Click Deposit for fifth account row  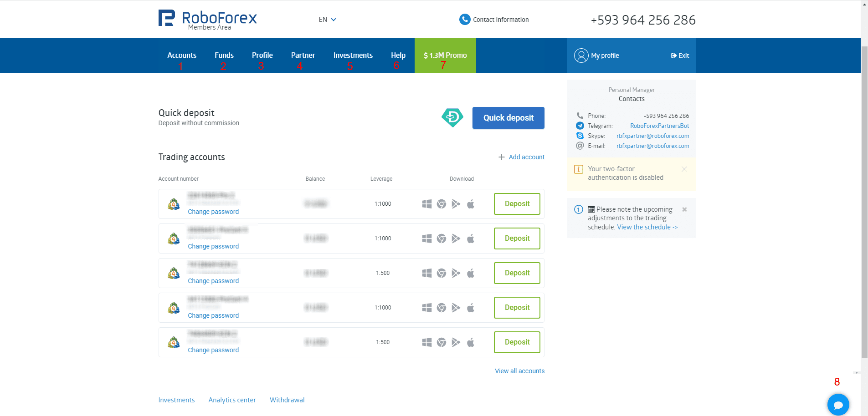click(517, 342)
